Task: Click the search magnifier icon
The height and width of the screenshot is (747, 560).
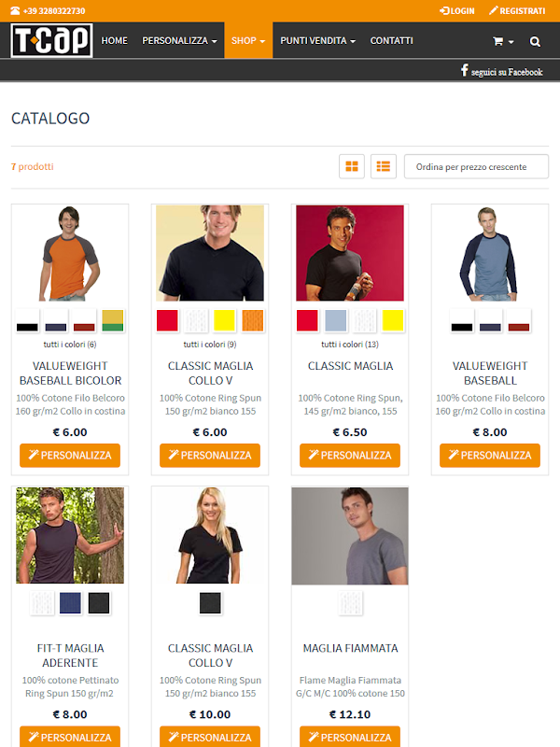Action: (535, 41)
